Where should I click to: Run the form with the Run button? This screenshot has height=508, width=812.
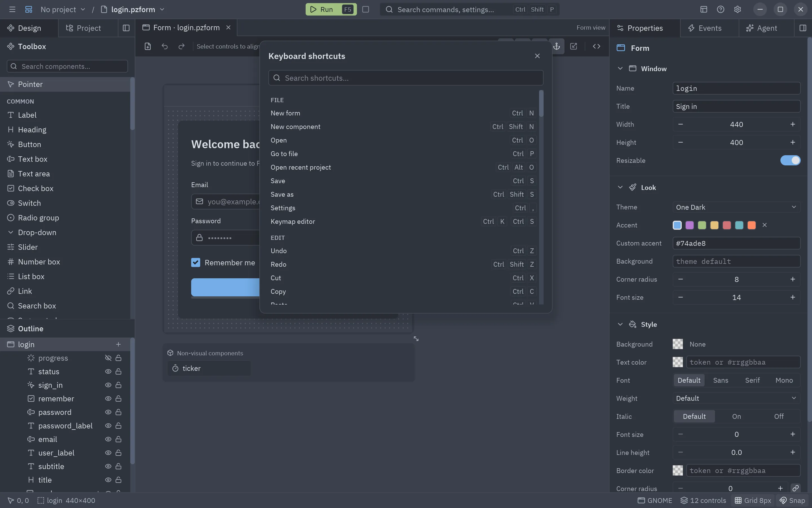[331, 9]
